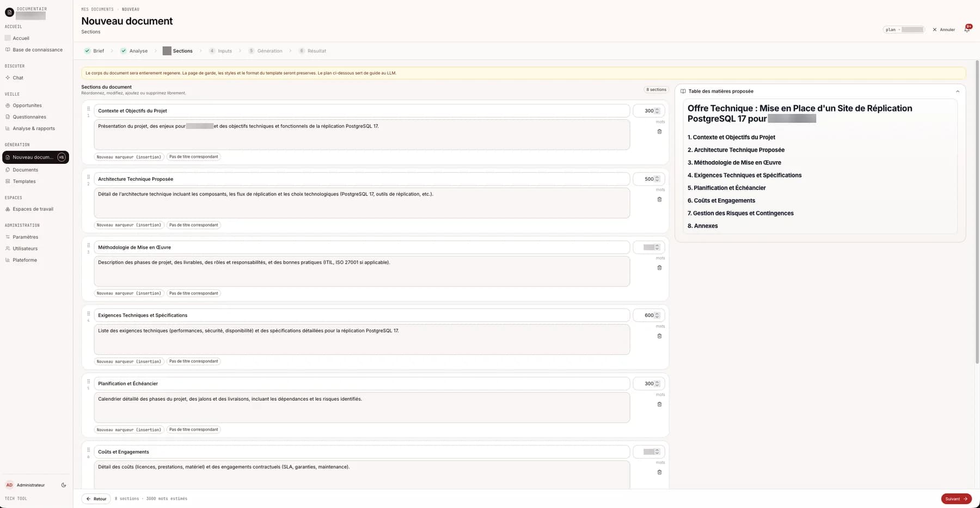Image resolution: width=980 pixels, height=508 pixels.
Task: Open Pas de titre correspondant for Architecture section
Action: tap(193, 225)
